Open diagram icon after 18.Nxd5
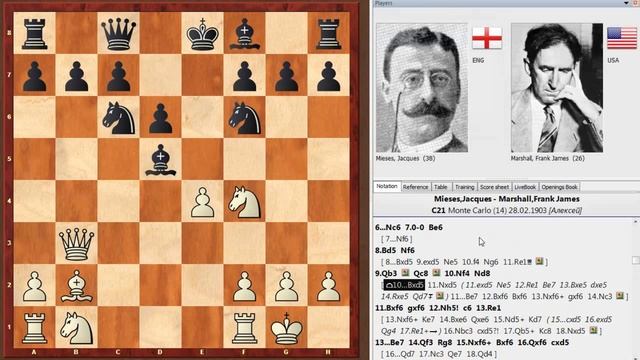The width and height of the screenshot is (640, 360). [x=593, y=331]
